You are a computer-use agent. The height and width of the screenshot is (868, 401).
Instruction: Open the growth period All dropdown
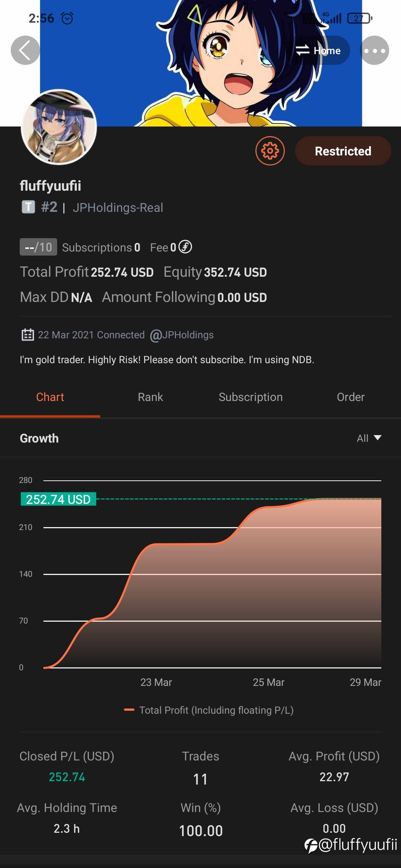[369, 438]
